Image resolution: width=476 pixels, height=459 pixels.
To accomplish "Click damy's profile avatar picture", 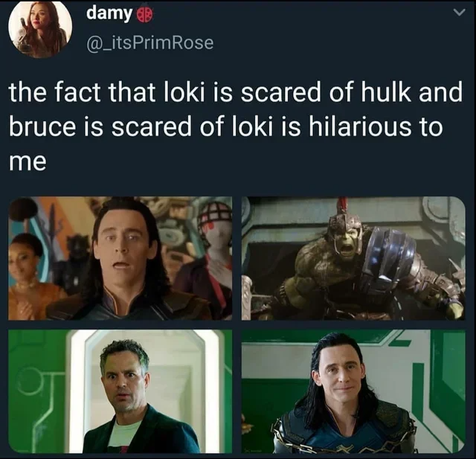I will pyautogui.click(x=40, y=28).
